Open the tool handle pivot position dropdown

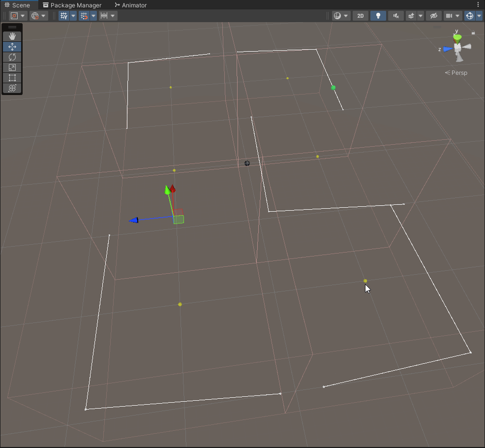(x=18, y=16)
